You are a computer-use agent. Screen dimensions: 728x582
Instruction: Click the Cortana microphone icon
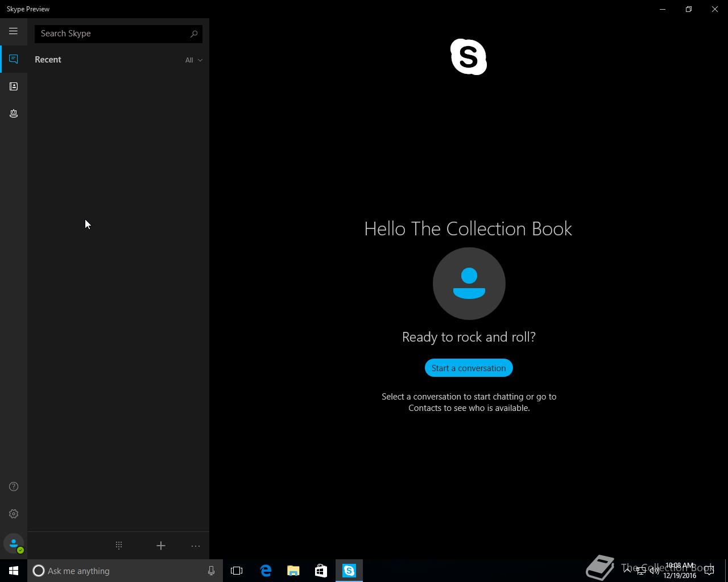click(211, 571)
